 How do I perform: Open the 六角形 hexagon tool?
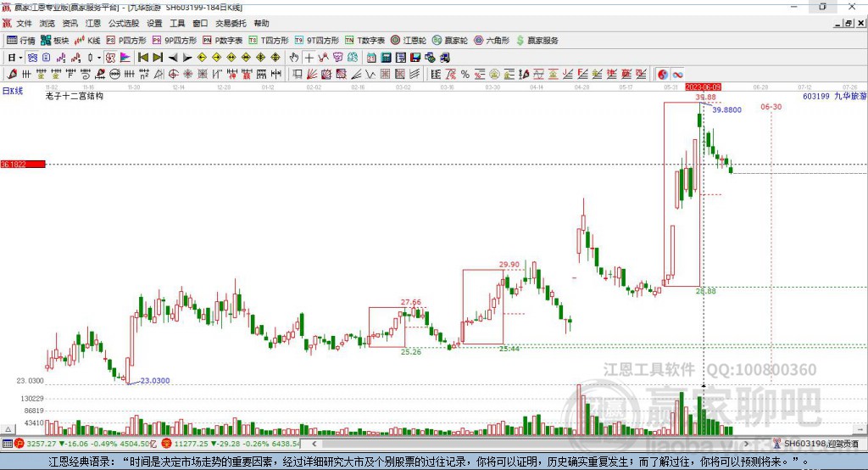pos(492,41)
